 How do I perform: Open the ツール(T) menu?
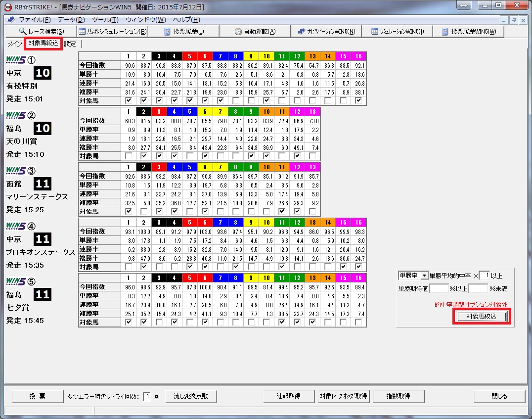tap(105, 20)
